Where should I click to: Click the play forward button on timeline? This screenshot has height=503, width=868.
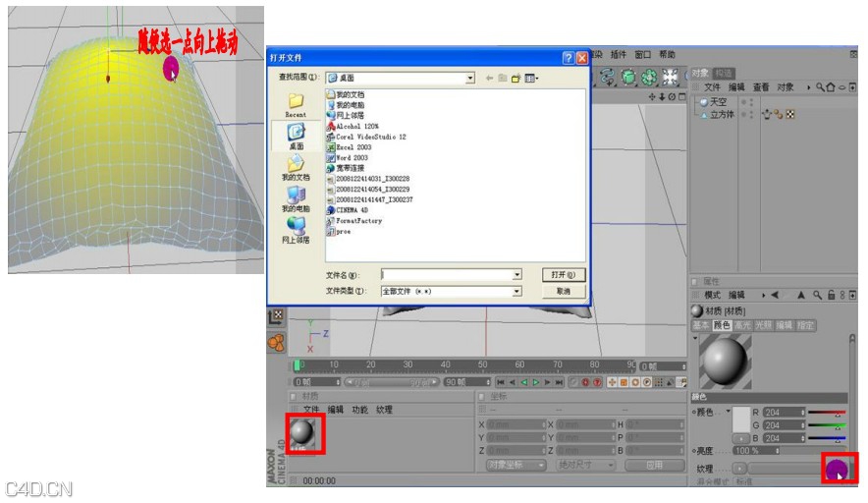point(536,382)
